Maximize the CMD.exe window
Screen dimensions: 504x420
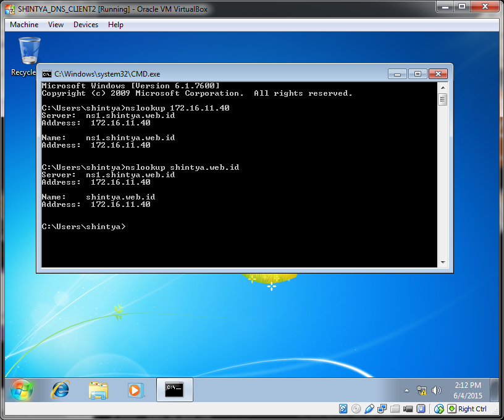pos(418,74)
